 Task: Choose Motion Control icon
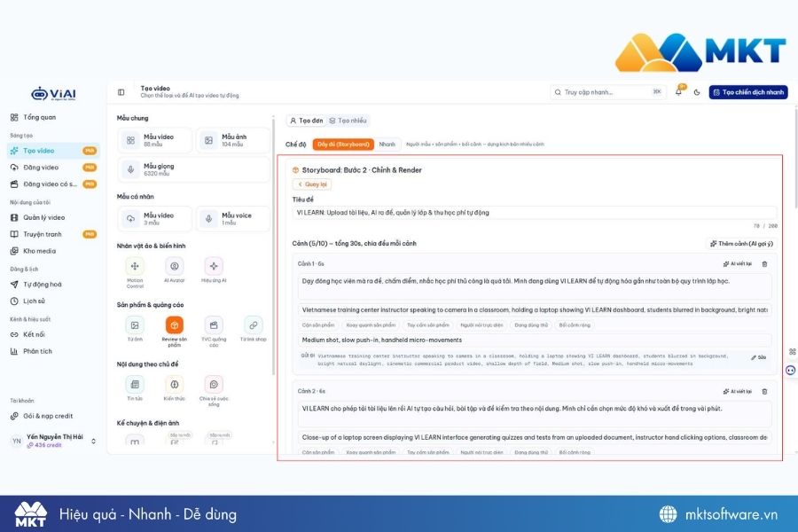(x=135, y=266)
